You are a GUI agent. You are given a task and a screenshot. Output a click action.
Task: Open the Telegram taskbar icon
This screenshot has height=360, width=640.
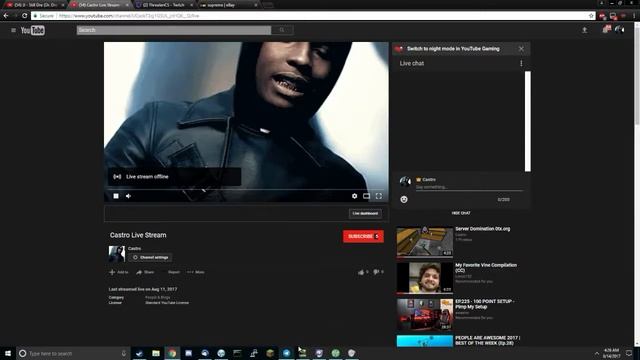click(x=287, y=353)
